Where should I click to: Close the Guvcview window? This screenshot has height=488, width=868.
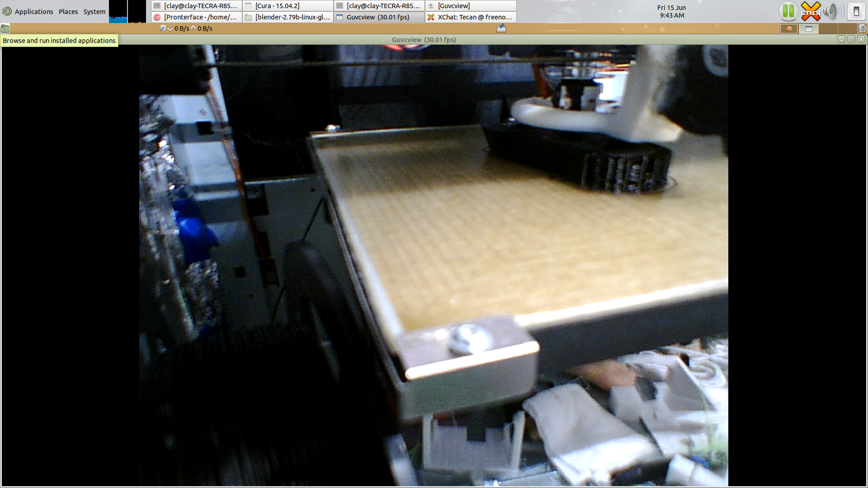[x=861, y=40]
